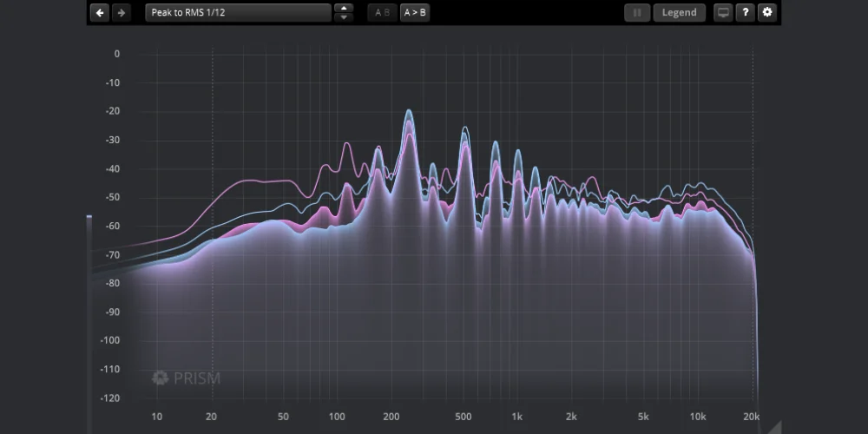Click the preset stepper down arrow
Image resolution: width=868 pixels, height=434 pixels.
tap(344, 18)
